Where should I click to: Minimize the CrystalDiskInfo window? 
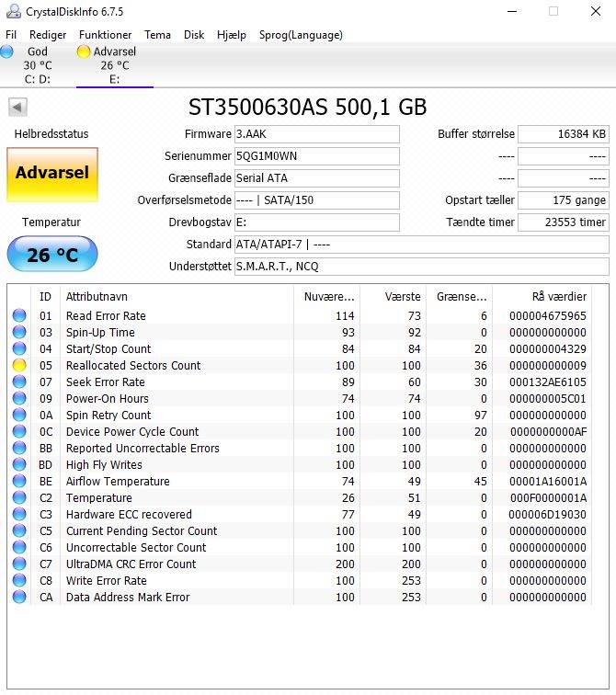point(512,11)
